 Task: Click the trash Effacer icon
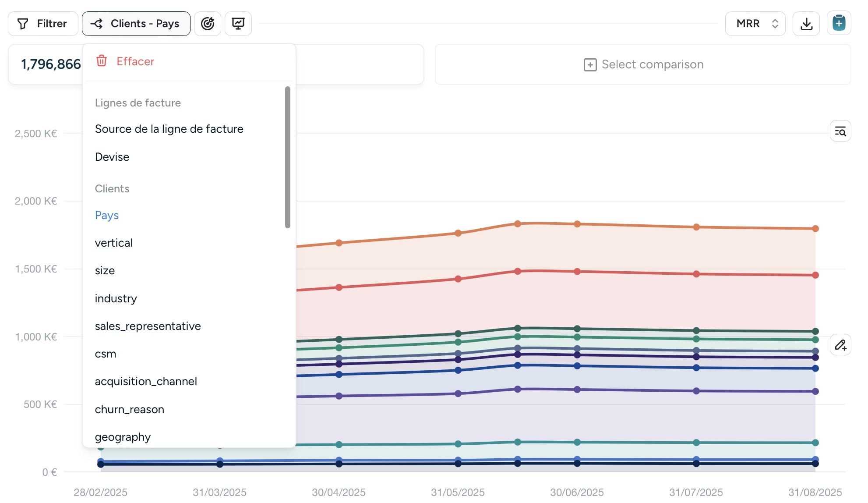point(102,61)
